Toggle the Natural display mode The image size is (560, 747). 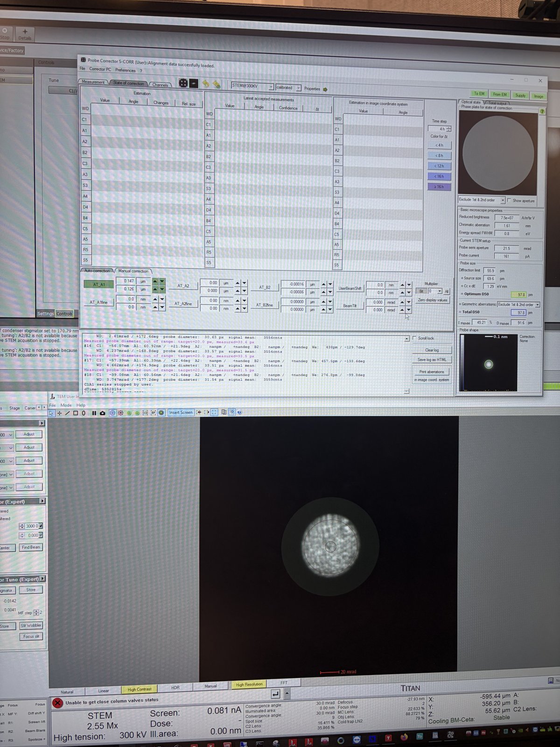click(67, 692)
